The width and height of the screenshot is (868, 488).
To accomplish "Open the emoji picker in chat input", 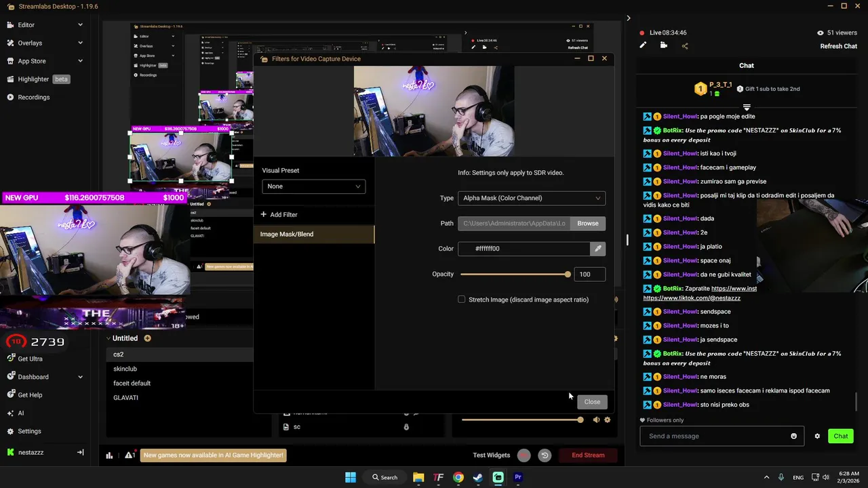I will coord(793,436).
